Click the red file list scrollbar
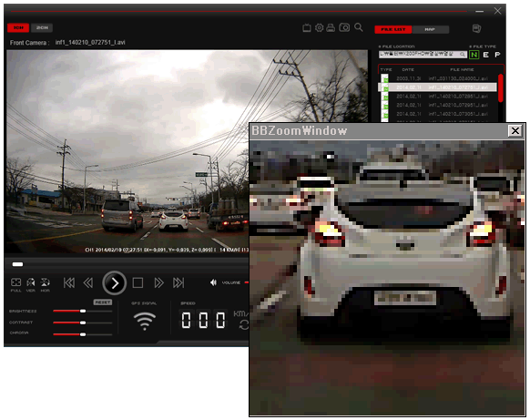 (x=501, y=88)
